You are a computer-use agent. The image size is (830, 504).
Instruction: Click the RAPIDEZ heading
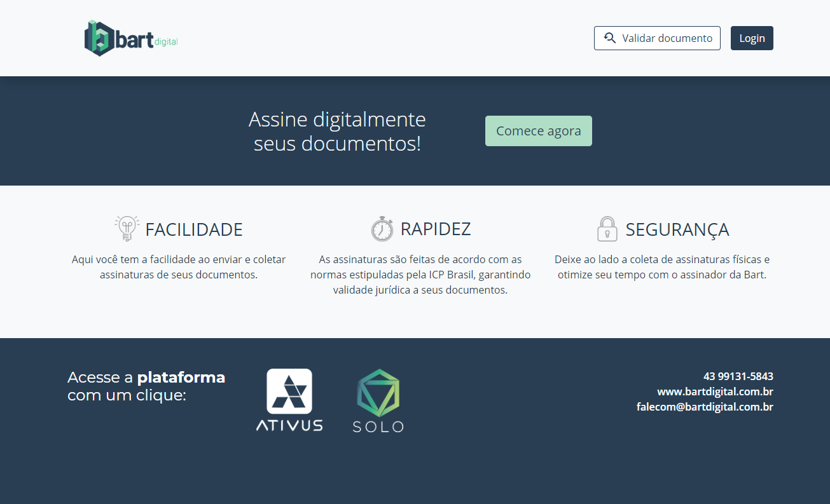pyautogui.click(x=436, y=229)
